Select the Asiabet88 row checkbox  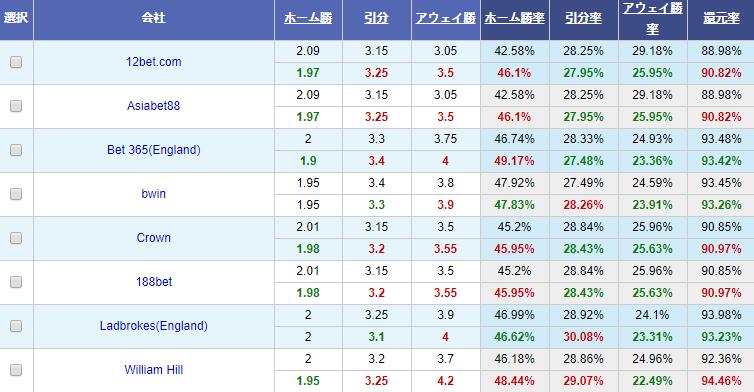[16, 106]
